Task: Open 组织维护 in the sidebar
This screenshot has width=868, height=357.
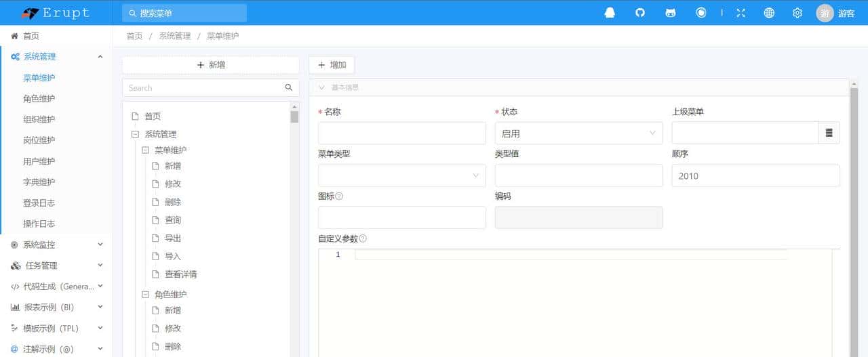Action: [x=39, y=120]
